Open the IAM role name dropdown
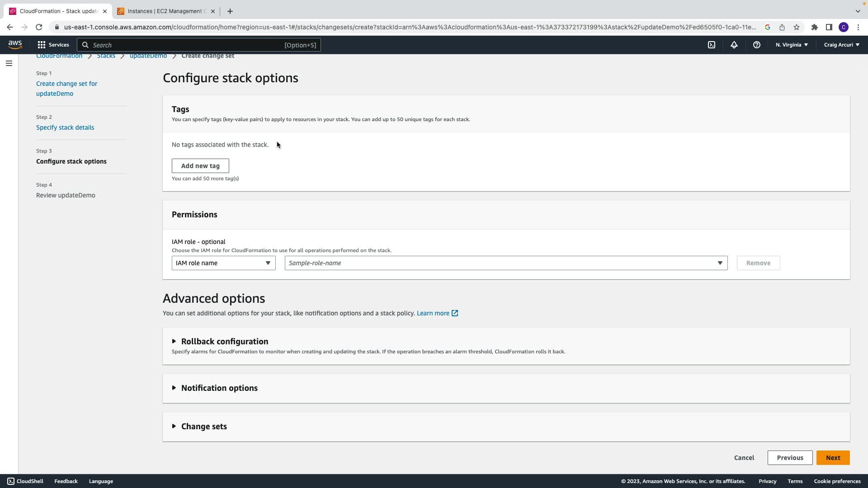 click(x=223, y=263)
